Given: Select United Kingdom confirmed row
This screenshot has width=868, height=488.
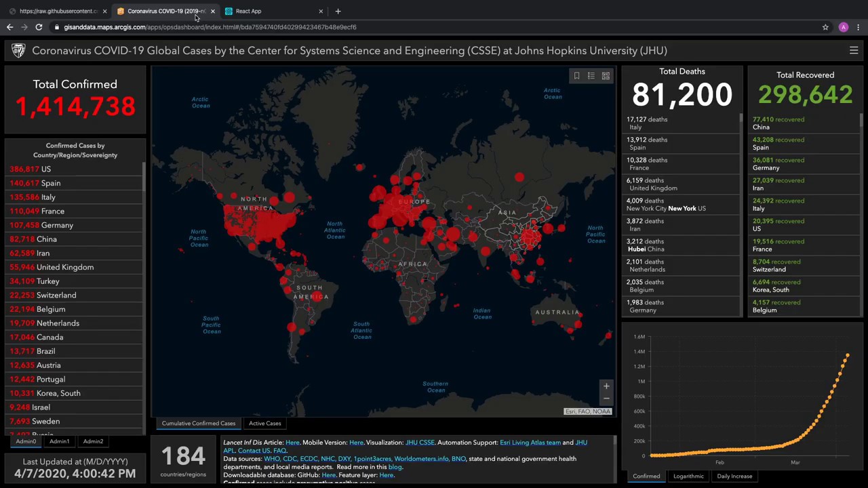Looking at the screenshot, I should pos(74,267).
